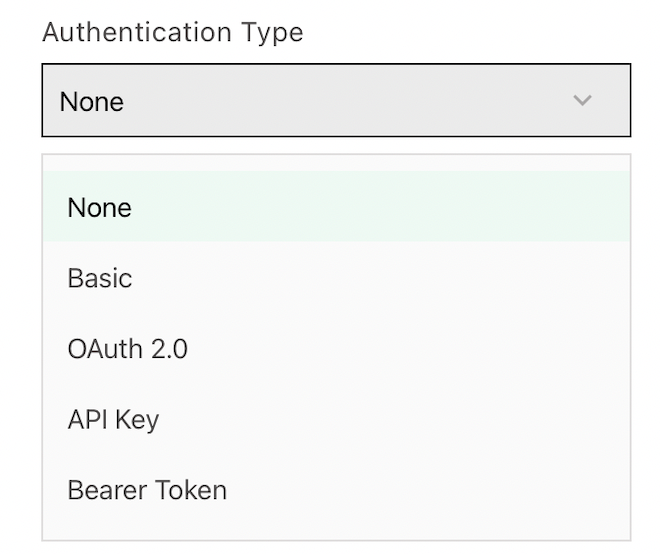
Task: Set authentication to Basic
Action: coord(336,278)
